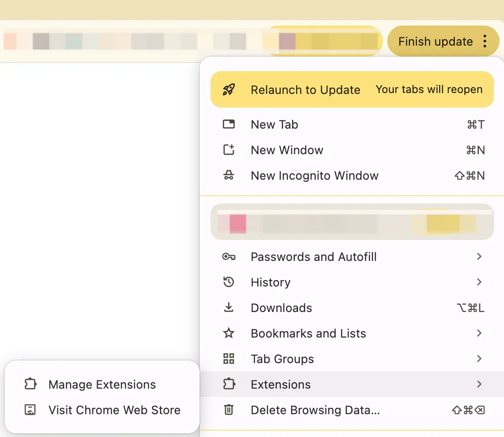Click the Chrome Web Store icon

[x=30, y=410]
